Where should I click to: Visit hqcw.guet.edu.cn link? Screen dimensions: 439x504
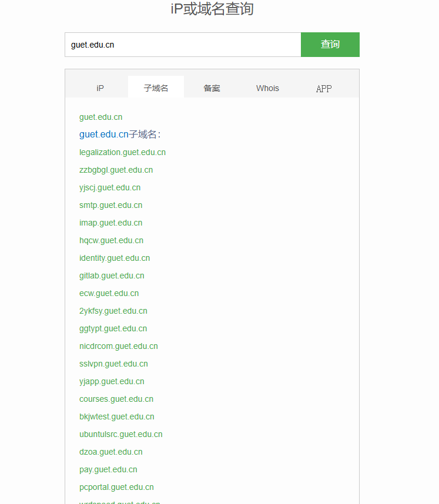[x=111, y=240]
